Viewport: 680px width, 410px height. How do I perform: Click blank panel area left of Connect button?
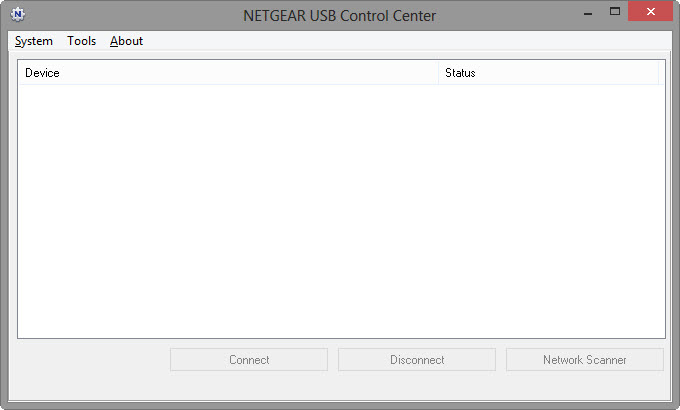click(90, 360)
